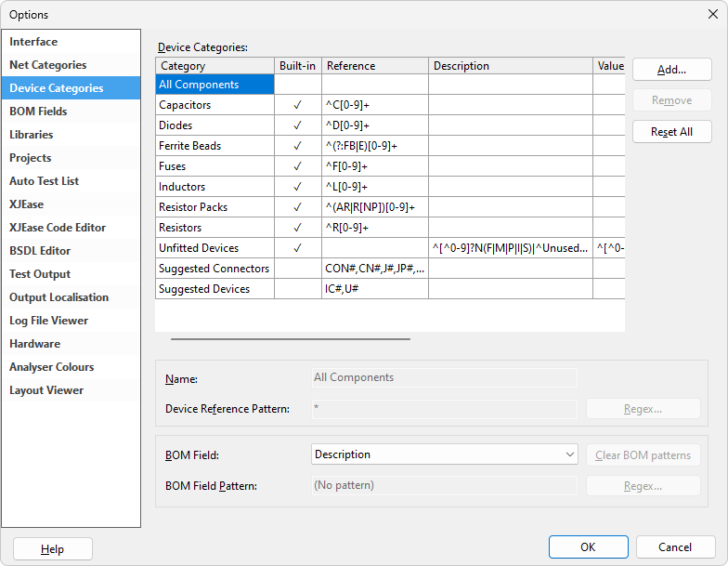The height and width of the screenshot is (566, 728).
Task: Toggle Built-in checkmark for Unfitted Devices
Action: 297,248
